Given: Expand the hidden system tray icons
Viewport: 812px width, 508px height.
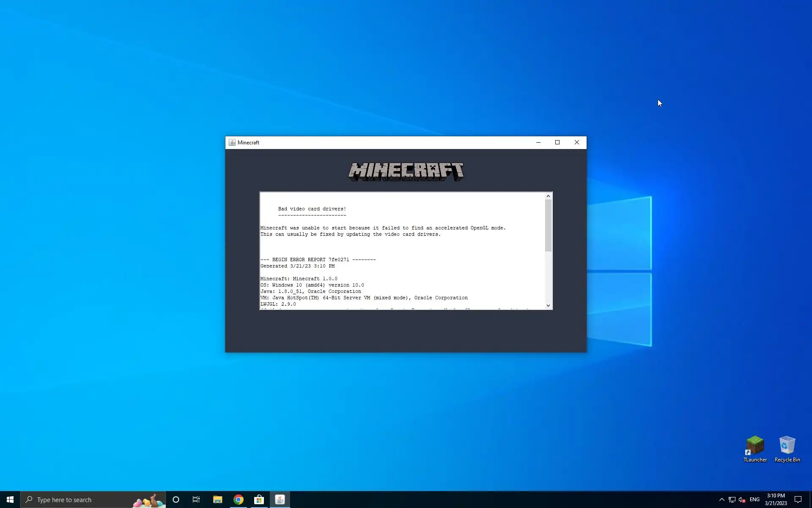Looking at the screenshot, I should (721, 500).
